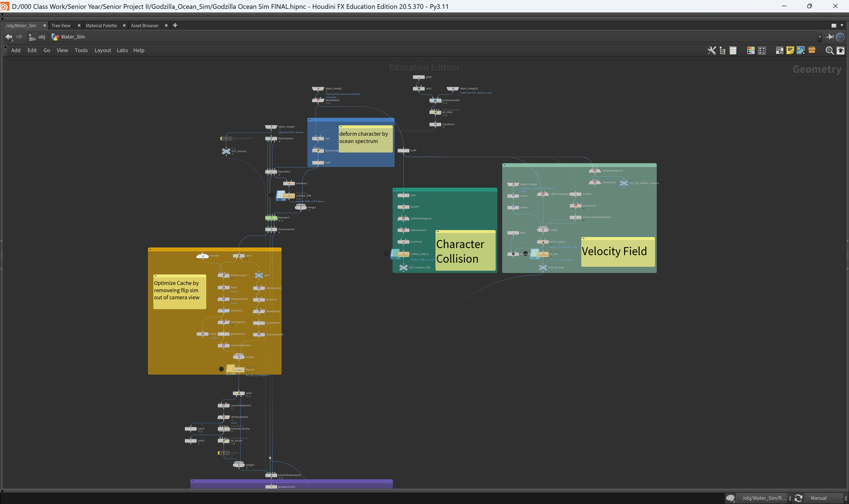The image size is (849, 504).
Task: Select the OUT_Domain null node
Action: click(x=226, y=151)
